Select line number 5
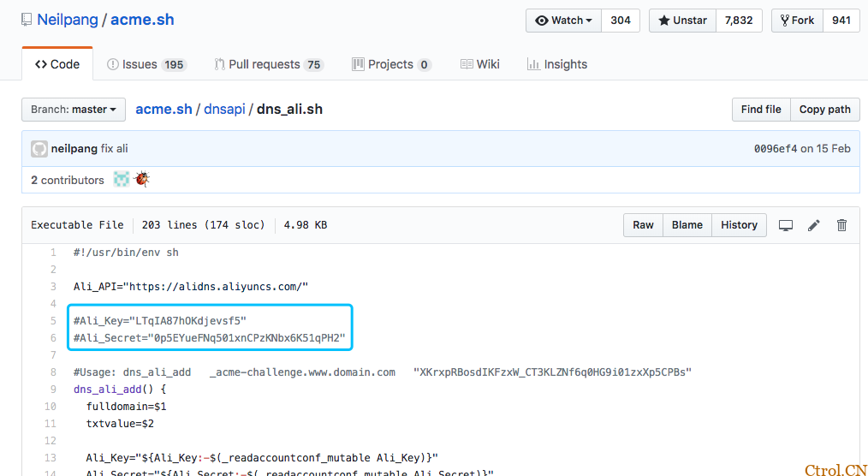868x476 pixels. pyautogui.click(x=53, y=320)
